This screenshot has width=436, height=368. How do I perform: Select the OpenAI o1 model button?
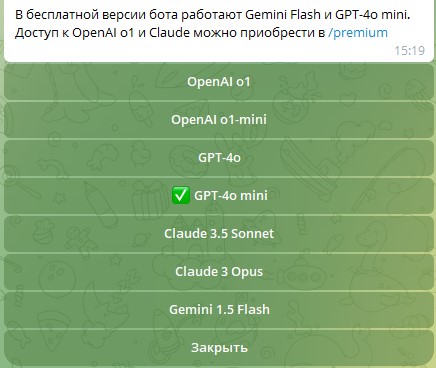coord(219,82)
